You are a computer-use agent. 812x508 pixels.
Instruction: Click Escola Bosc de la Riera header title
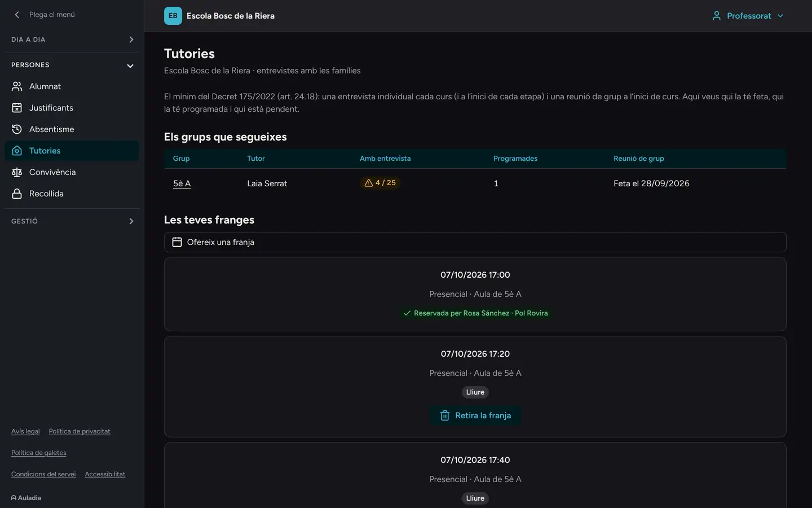tap(231, 16)
